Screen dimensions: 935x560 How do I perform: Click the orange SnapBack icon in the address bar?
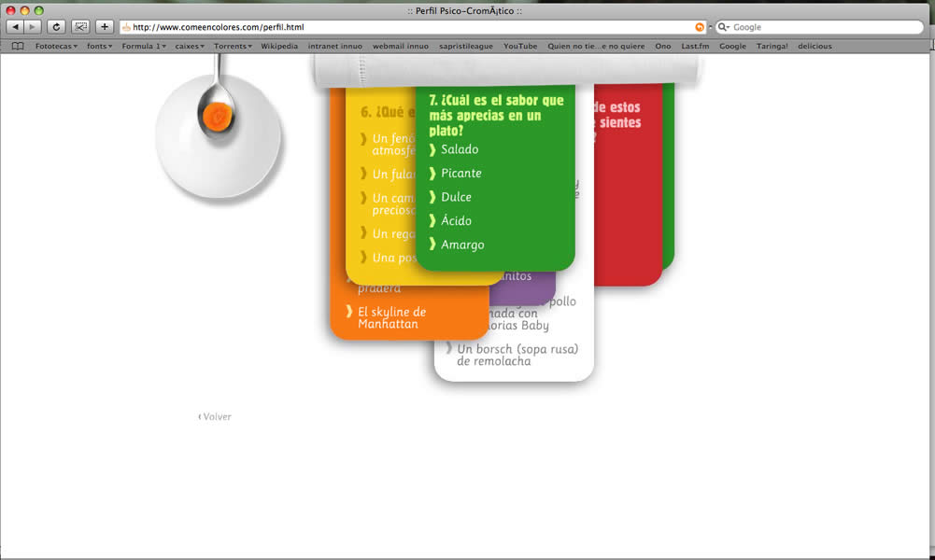[700, 27]
